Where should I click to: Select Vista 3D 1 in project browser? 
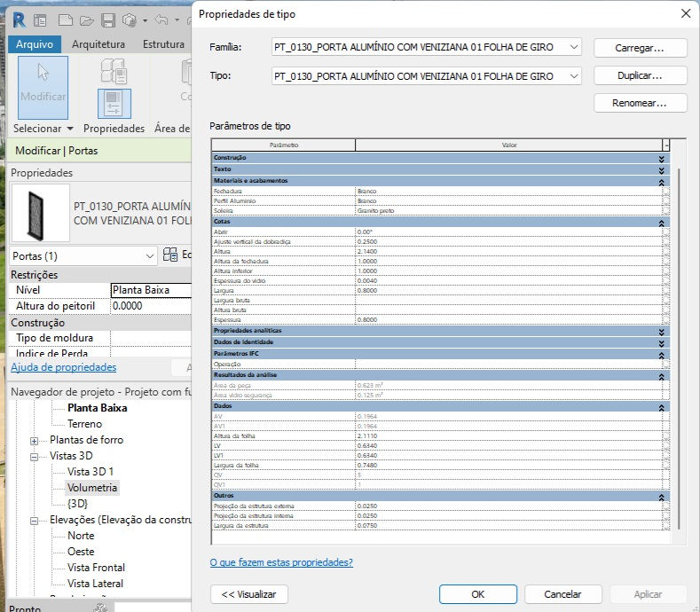click(x=90, y=471)
